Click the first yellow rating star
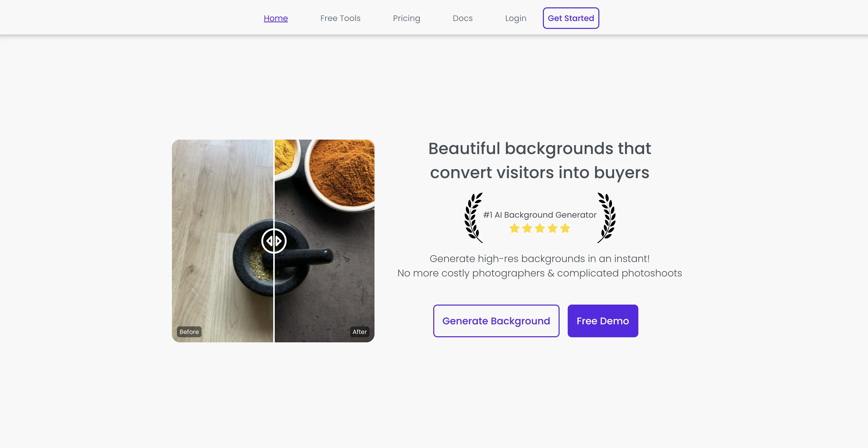This screenshot has height=448, width=868. point(514,228)
